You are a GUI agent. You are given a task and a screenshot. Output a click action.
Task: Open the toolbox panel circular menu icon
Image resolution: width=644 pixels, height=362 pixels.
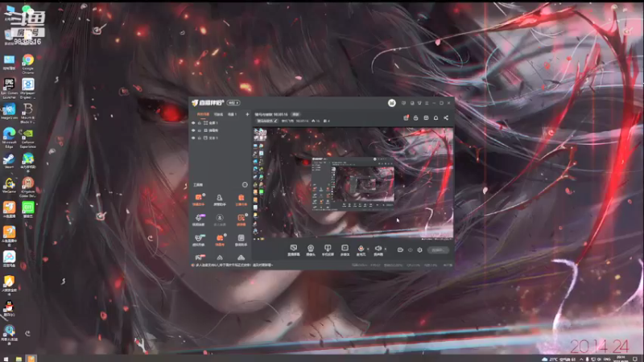pyautogui.click(x=245, y=185)
